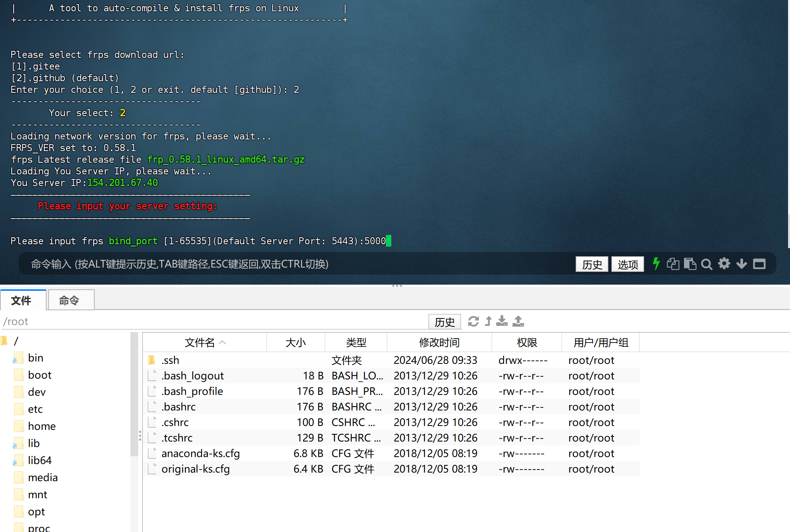Click the lightning execute icon in the command bar

tap(656, 264)
